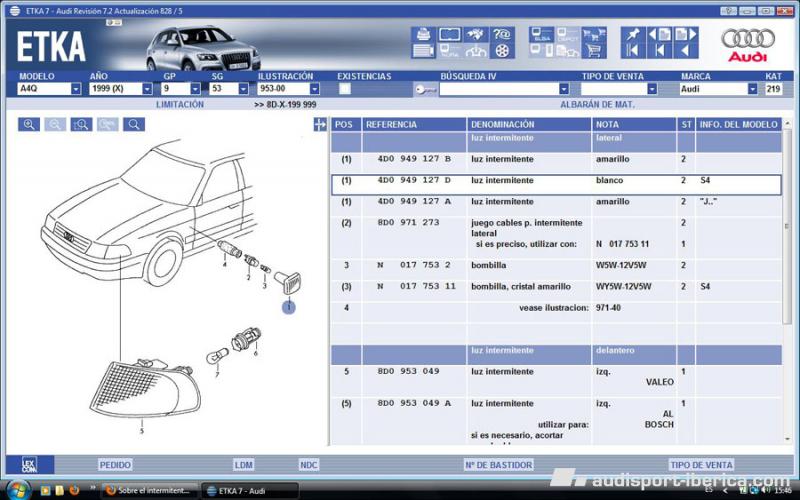The image size is (800, 500).
Task: Click the LDM button
Action: [x=244, y=465]
